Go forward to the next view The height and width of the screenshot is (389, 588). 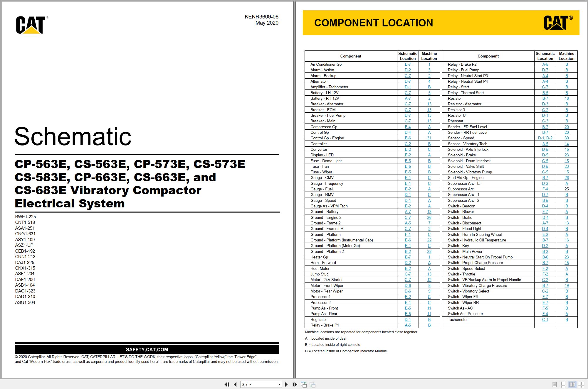tap(313, 384)
